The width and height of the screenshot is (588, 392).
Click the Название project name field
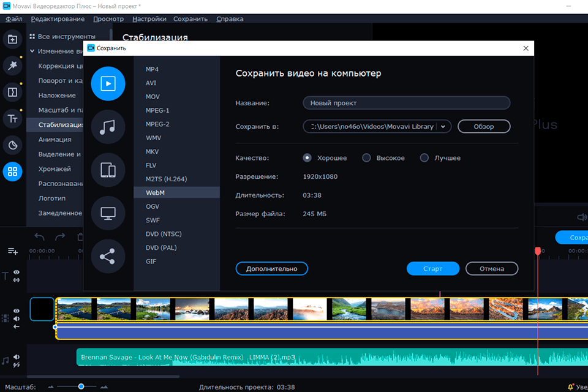[406, 103]
